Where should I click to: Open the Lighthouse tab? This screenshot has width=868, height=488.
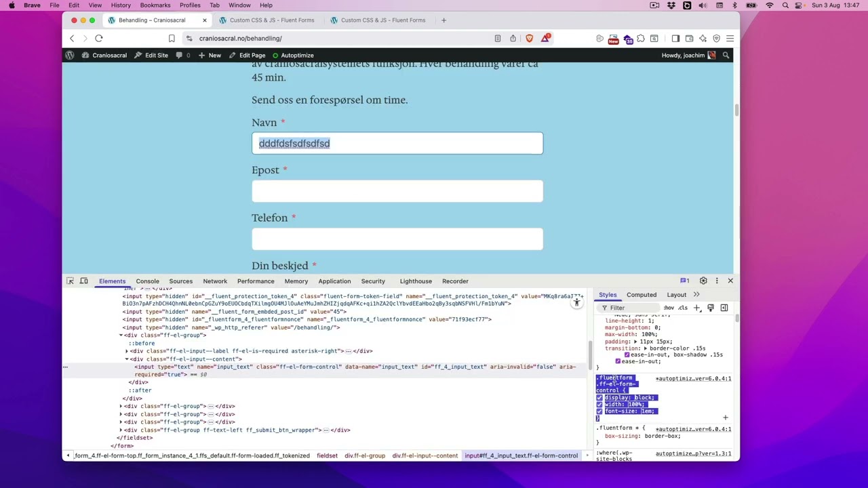pos(416,281)
